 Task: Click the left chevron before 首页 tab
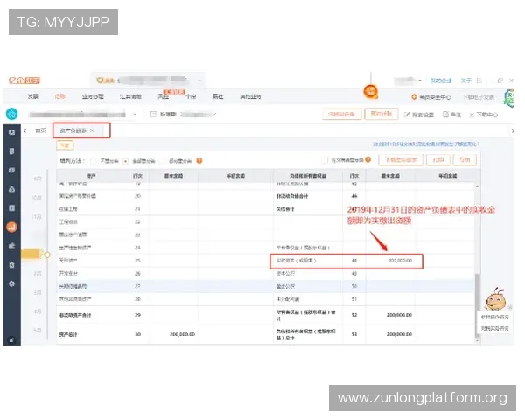[25, 130]
